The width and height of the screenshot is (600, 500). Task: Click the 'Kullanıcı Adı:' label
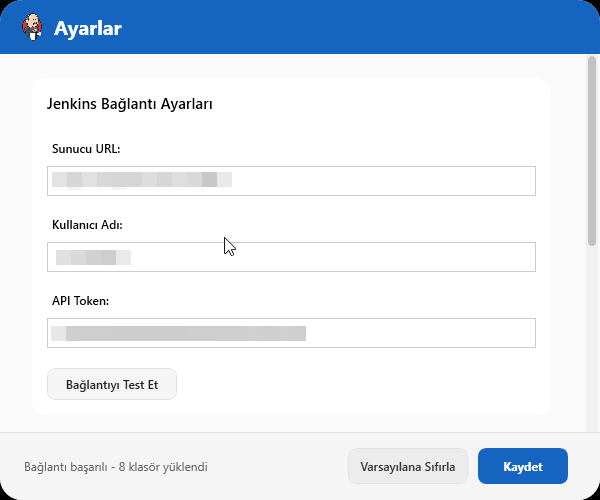pos(87,225)
